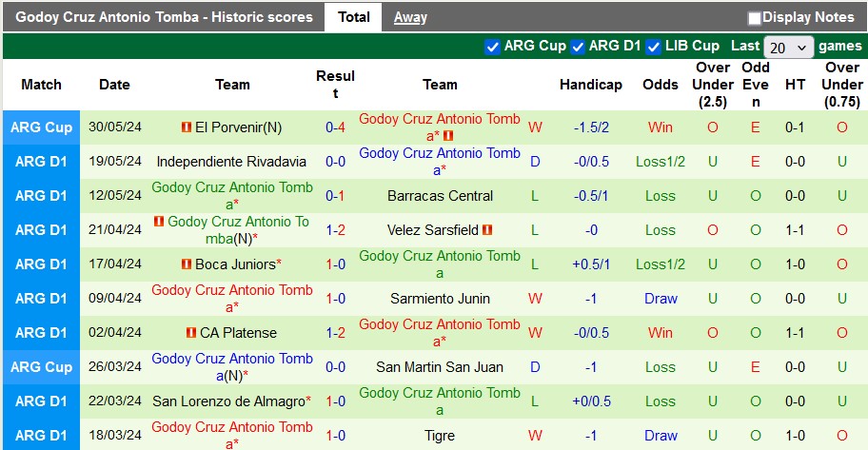
Task: Select the Total tab
Action: tap(354, 17)
